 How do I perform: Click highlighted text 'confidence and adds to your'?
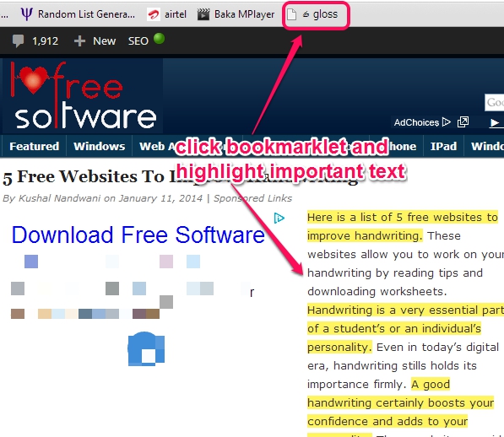(387, 421)
